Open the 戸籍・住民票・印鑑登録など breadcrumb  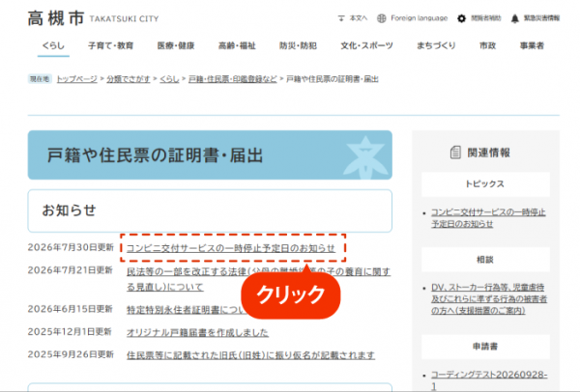(233, 79)
